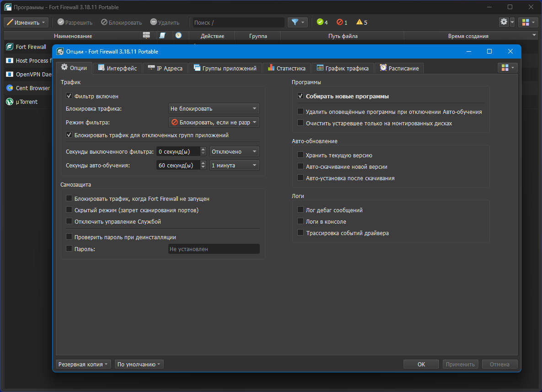Viewport: 542px width, 392px height.
Task: Check Очистить устаревшее только на монтированных дисках
Action: pos(301,123)
